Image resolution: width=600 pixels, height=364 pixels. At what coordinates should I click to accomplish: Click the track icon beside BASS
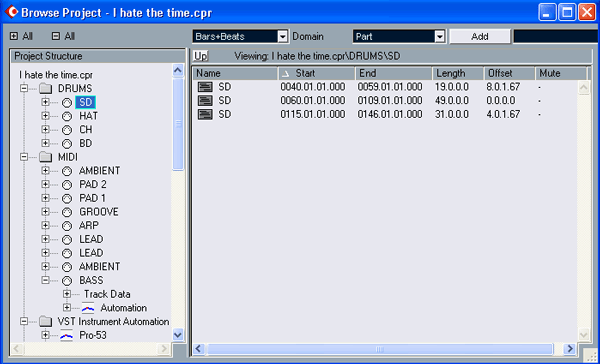point(67,281)
